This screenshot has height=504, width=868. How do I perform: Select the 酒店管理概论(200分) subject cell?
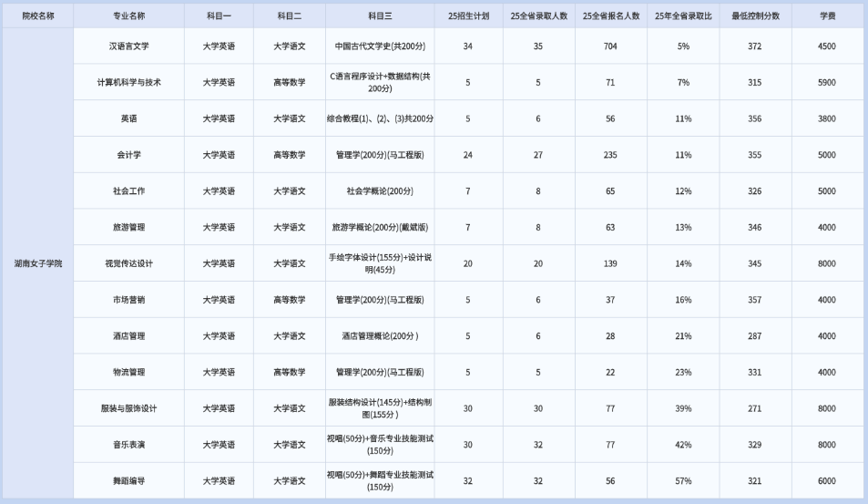point(380,336)
